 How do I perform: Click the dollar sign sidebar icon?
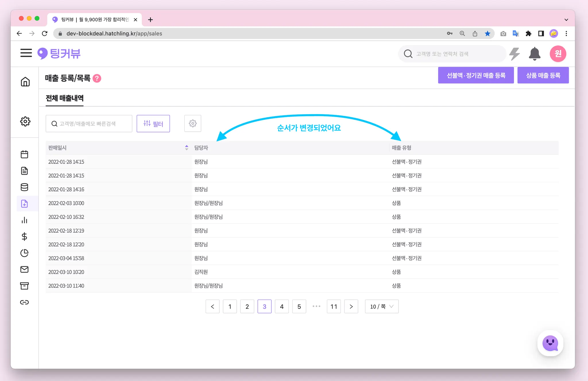click(x=24, y=237)
